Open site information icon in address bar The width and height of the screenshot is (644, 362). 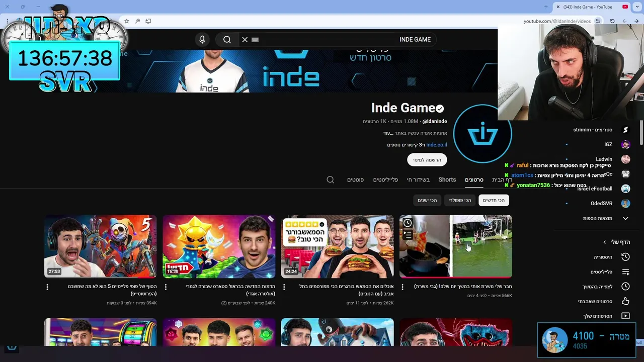pyautogui.click(x=598, y=21)
